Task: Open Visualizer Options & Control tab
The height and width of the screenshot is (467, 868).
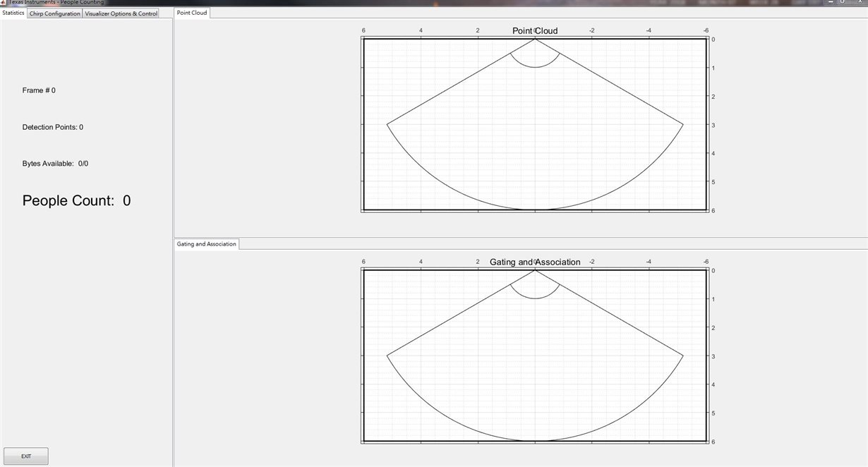Action: click(x=121, y=13)
